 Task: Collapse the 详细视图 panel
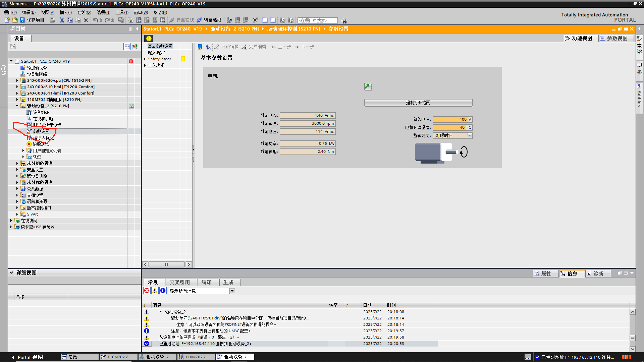(11, 273)
